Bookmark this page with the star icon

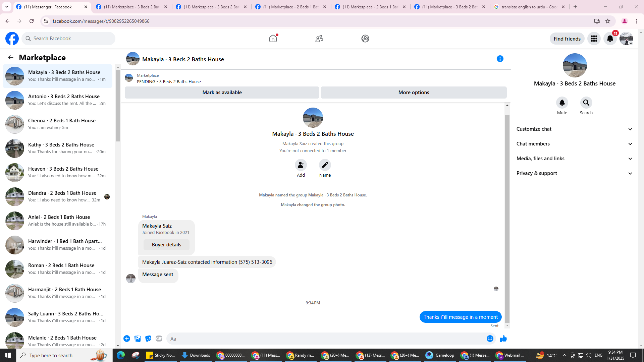(x=608, y=21)
